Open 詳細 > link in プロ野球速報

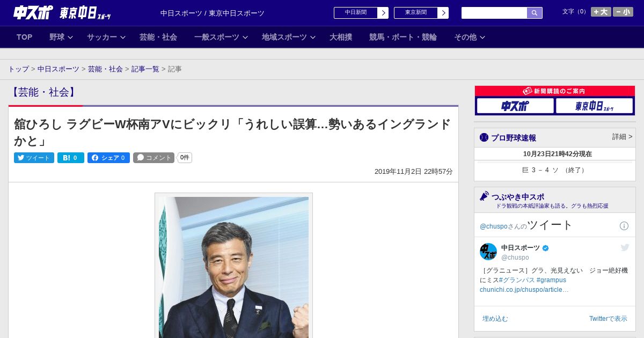click(x=622, y=137)
